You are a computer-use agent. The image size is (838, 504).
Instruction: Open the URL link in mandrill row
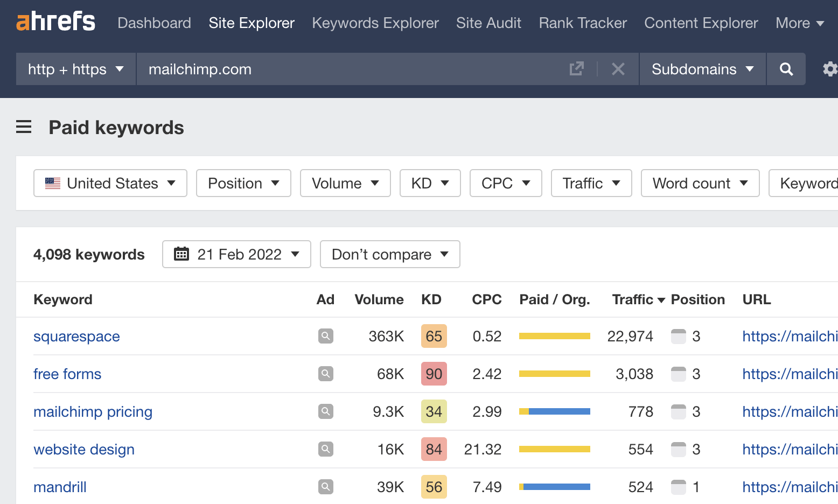790,487
